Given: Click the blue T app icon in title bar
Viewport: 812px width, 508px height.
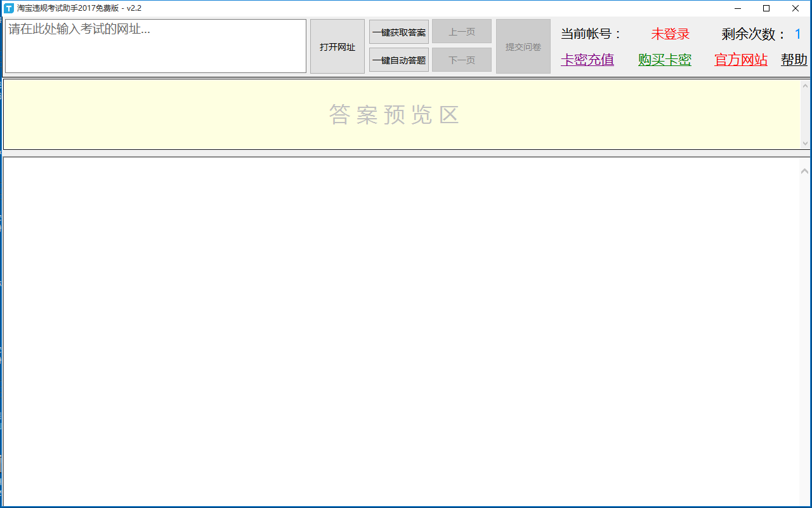Looking at the screenshot, I should 9,8.
